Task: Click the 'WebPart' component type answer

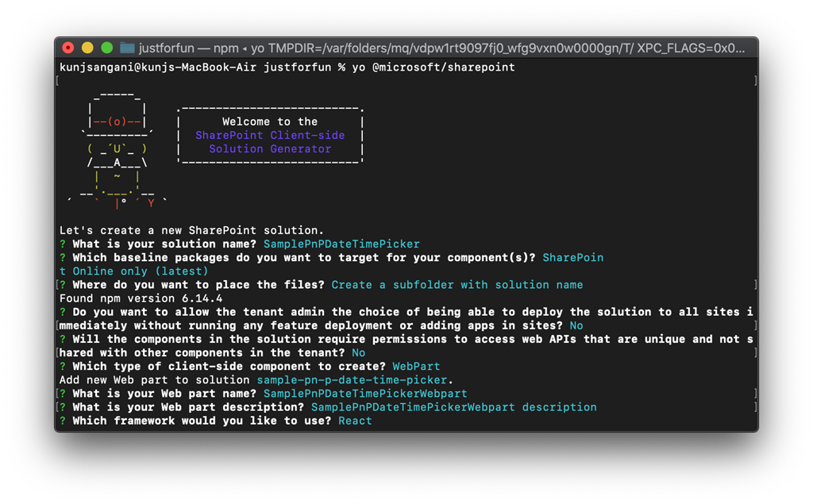Action: click(x=416, y=367)
